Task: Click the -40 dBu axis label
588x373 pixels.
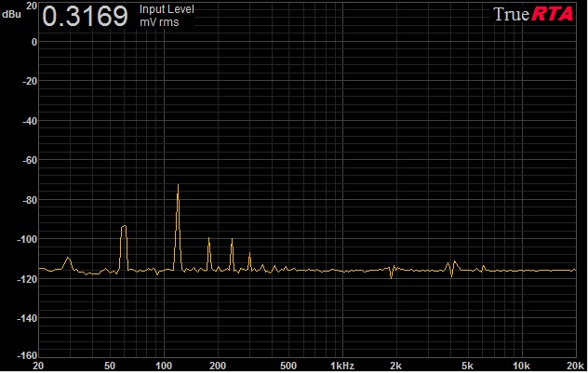Action: click(30, 121)
